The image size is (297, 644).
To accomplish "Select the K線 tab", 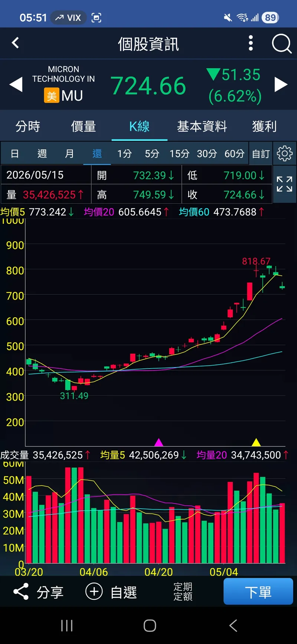I will click(139, 126).
